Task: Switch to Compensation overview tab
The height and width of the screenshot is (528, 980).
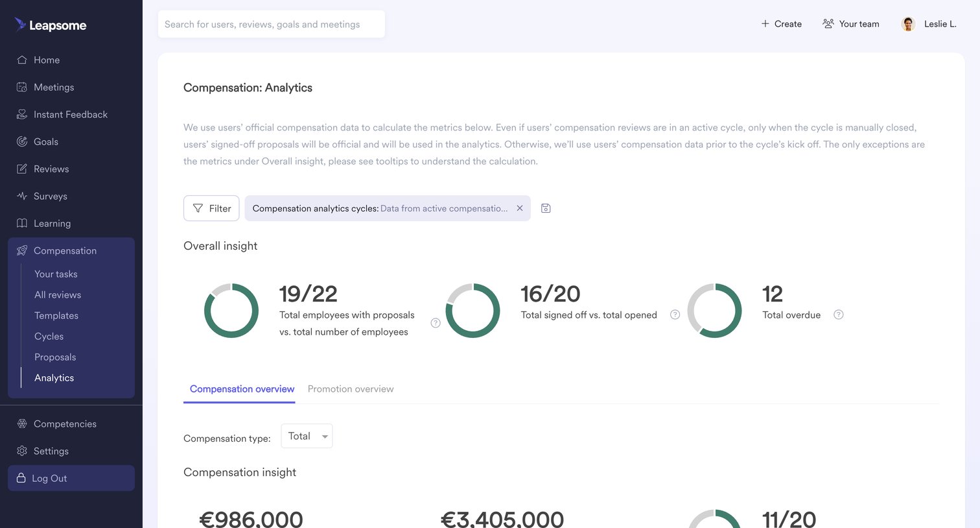Action: (242, 389)
